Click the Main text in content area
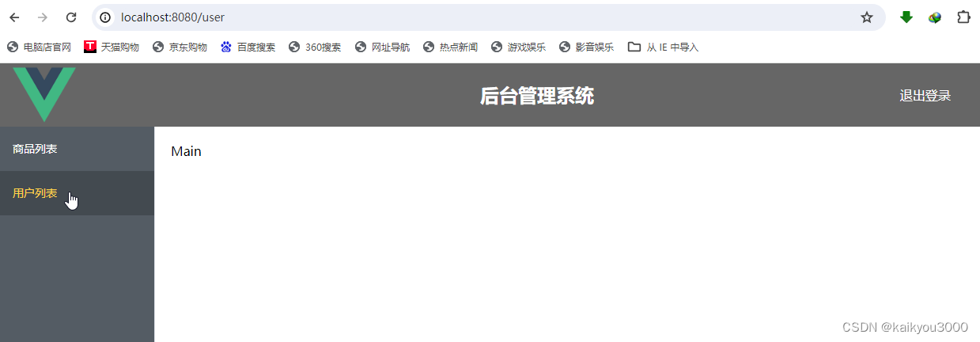 point(186,151)
